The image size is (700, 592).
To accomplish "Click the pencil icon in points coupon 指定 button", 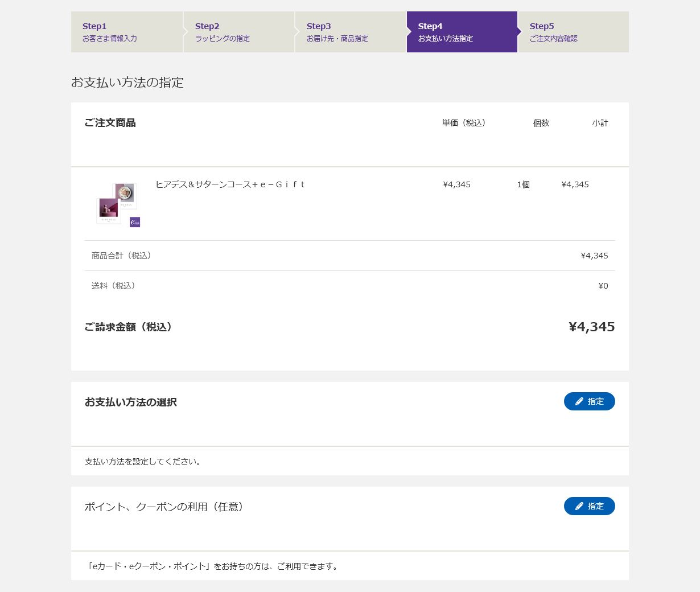I will pos(579,506).
